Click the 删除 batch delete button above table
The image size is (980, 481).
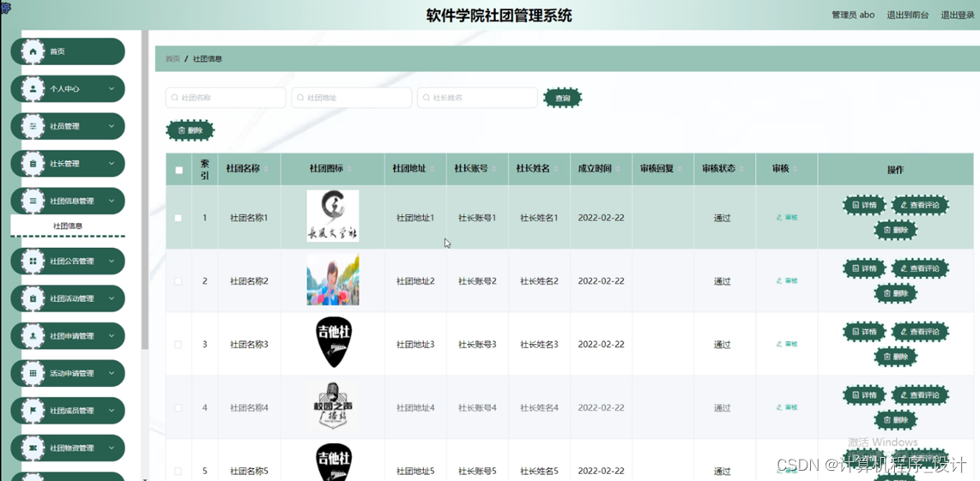190,130
